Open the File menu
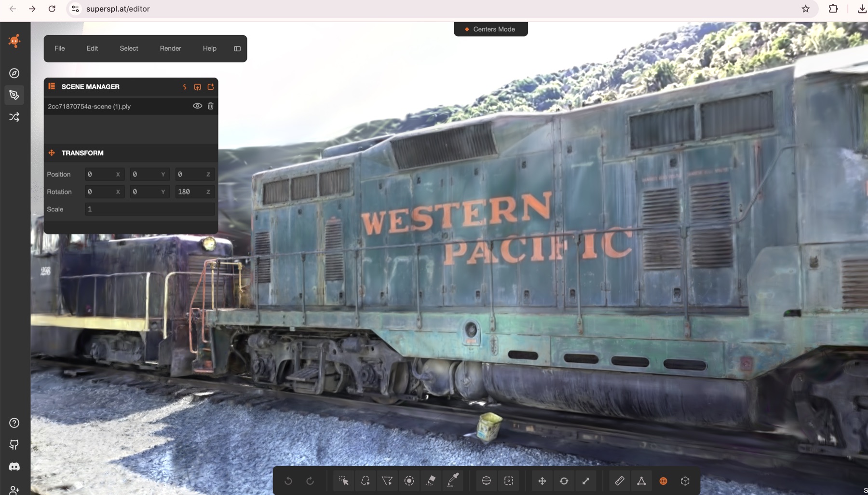Image resolution: width=868 pixels, height=495 pixels. click(x=60, y=49)
